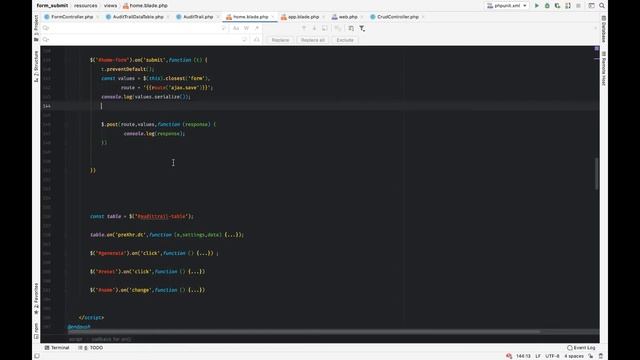Toggle Words W search option

[247, 28]
